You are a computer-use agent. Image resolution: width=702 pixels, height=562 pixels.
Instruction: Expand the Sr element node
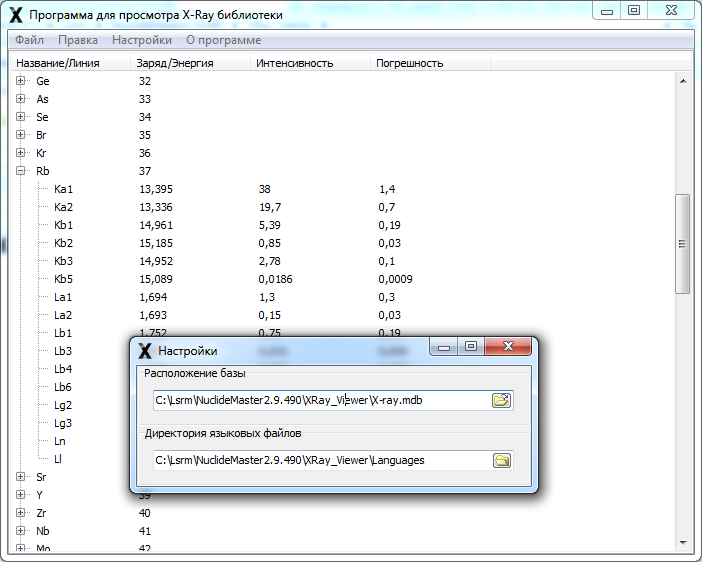pos(21,477)
